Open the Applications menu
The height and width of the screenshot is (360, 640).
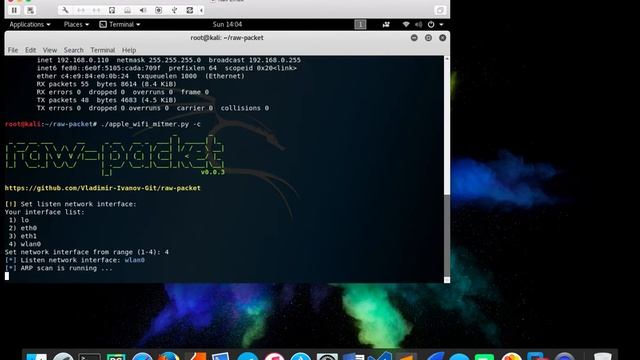click(x=30, y=24)
